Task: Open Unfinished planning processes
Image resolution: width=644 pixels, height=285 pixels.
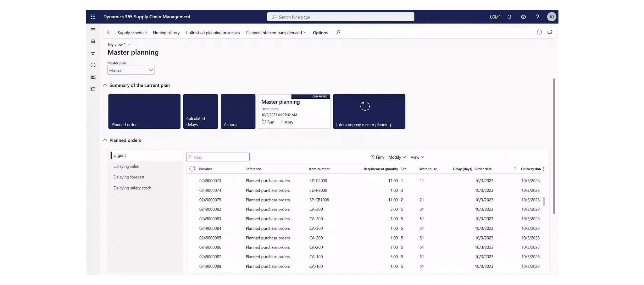Action: coord(213,33)
